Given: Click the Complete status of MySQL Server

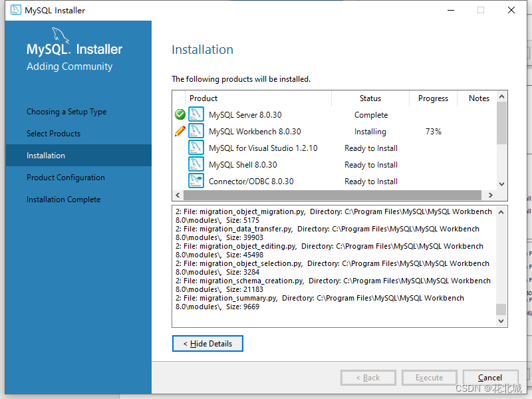Looking at the screenshot, I should click(371, 115).
